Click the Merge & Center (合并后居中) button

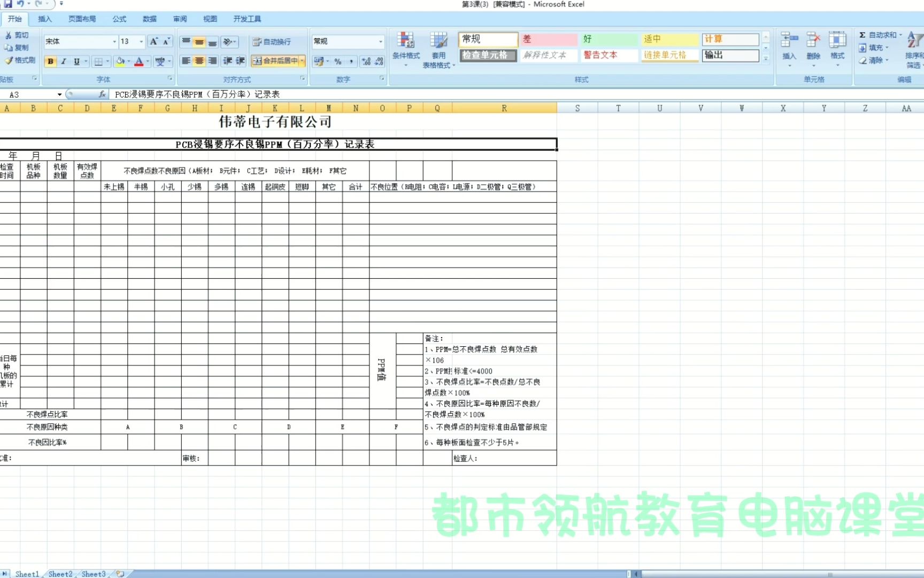(275, 60)
